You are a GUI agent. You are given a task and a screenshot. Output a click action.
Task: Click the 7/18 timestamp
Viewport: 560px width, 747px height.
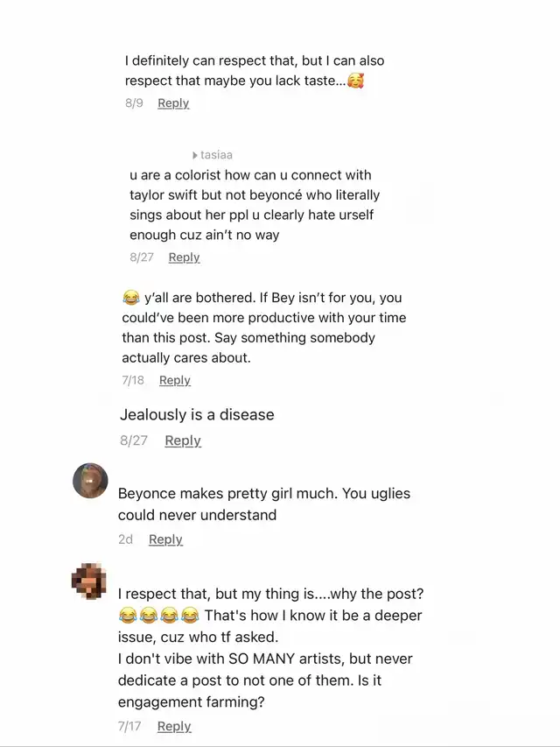coord(133,380)
